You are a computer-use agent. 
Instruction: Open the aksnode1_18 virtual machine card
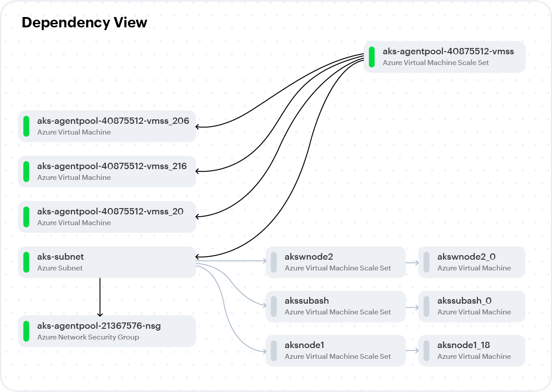point(472,351)
